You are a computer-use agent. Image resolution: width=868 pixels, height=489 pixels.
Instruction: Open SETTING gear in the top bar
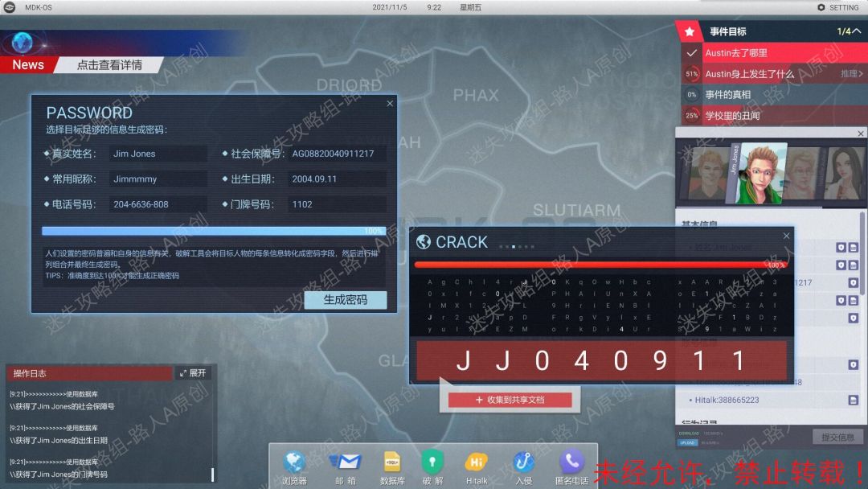point(837,7)
